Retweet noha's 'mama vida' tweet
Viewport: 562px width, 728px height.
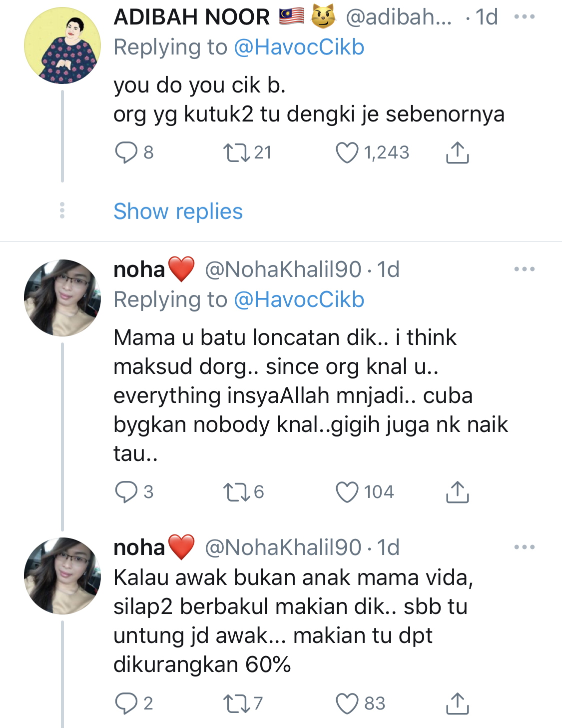point(237,703)
